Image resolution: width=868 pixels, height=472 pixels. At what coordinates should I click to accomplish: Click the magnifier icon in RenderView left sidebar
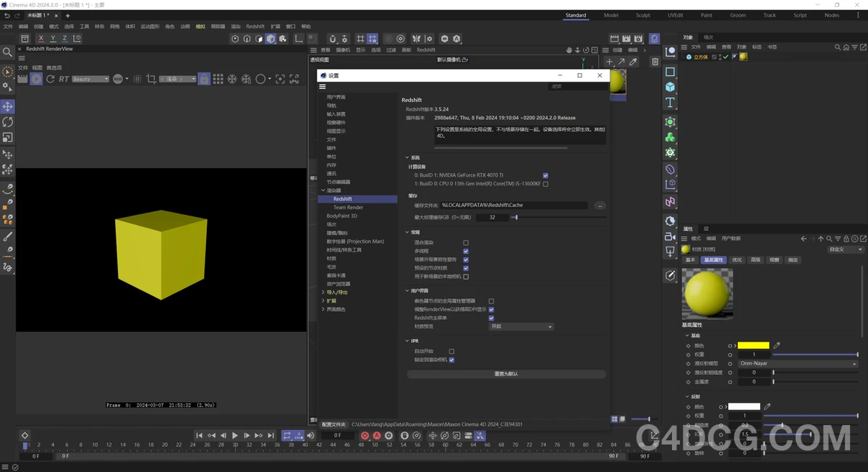7,52
